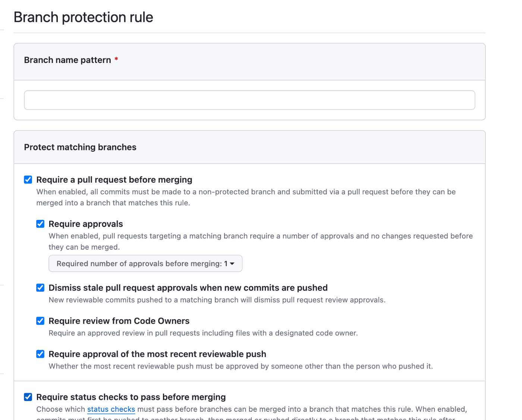Untick the Require review from Code Owners checkbox
The height and width of the screenshot is (420, 522).
click(40, 321)
